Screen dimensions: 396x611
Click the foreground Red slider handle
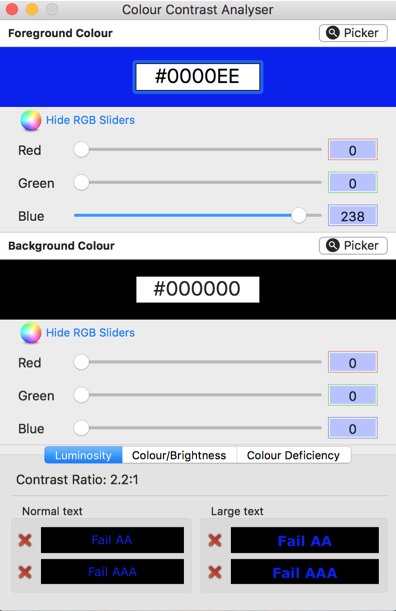(81, 150)
